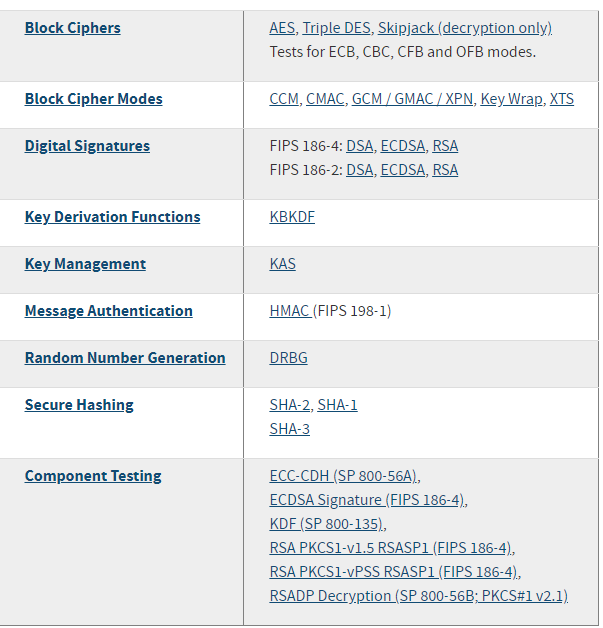The image size is (603, 628).
Task: Open the Triple DES link
Action: coord(336,28)
